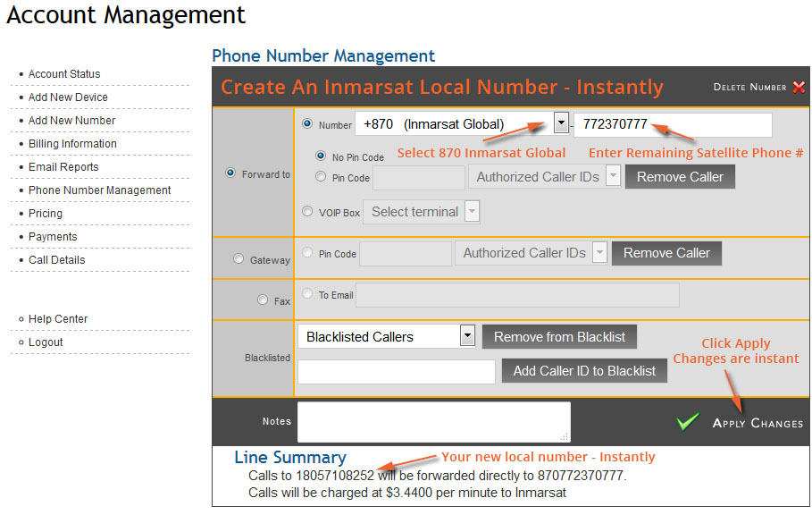Expand the Blacklisted Callers dropdown

(x=465, y=335)
